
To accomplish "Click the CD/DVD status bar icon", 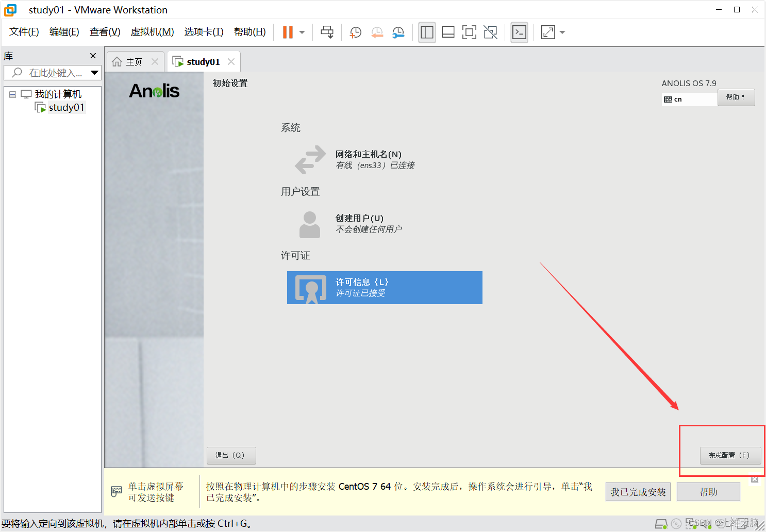I will (676, 524).
